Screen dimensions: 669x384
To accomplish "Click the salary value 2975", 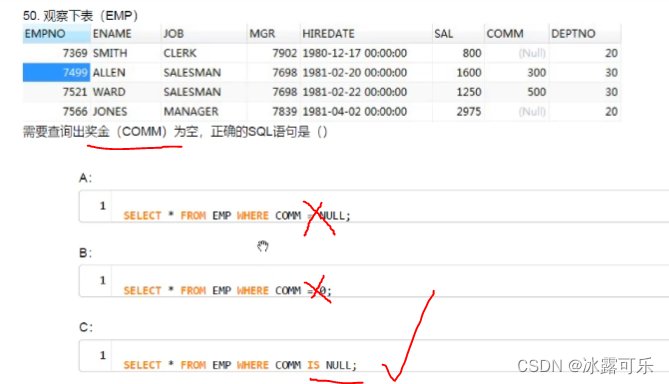I will click(x=469, y=112).
